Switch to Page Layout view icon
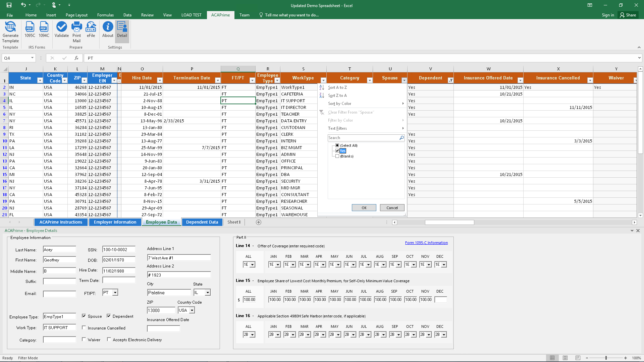The height and width of the screenshot is (362, 644). coord(565,358)
